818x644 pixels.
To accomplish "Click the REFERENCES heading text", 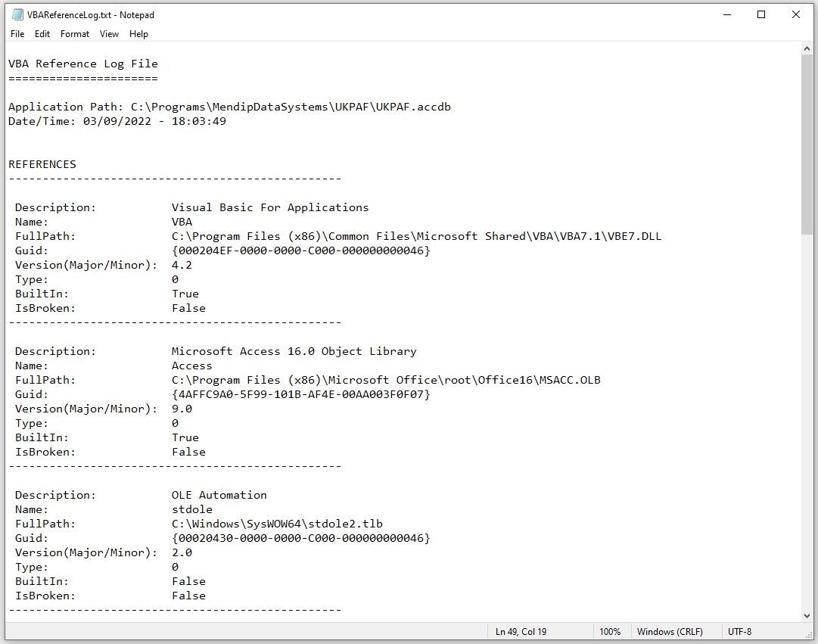I will (x=42, y=164).
